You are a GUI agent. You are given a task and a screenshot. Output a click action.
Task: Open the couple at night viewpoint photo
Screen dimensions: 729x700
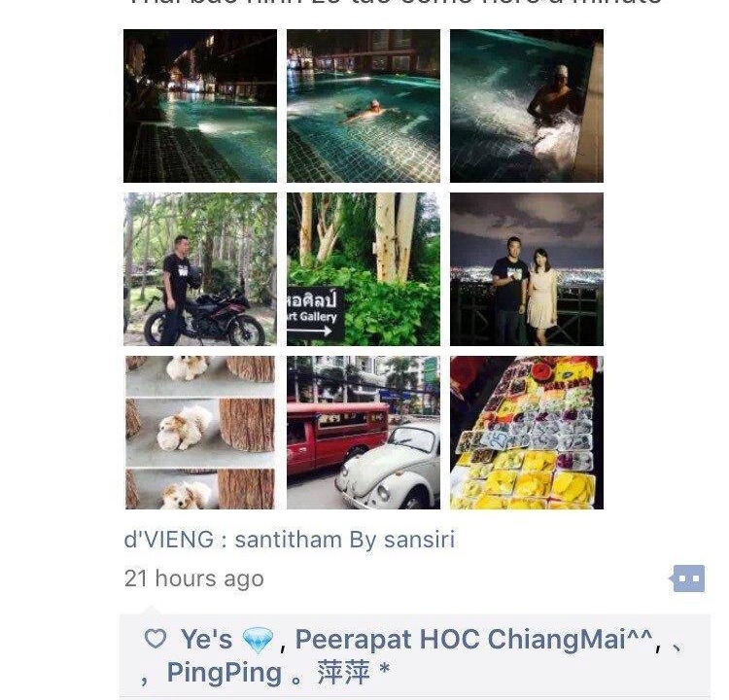point(527,269)
